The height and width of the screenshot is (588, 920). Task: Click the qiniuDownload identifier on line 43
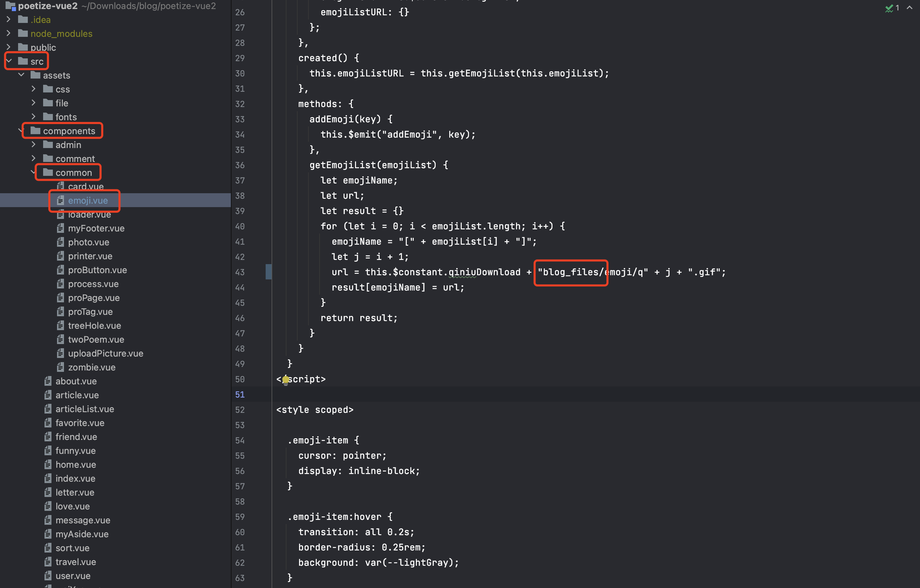[x=484, y=272]
